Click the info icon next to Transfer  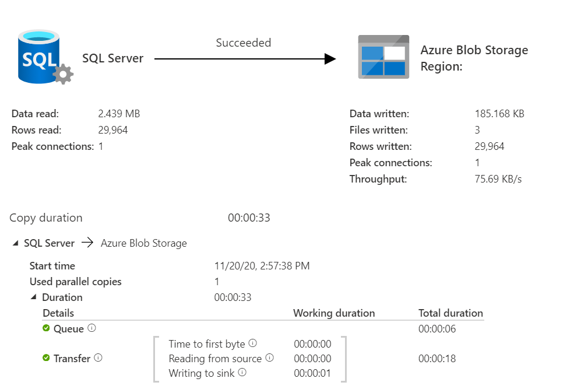[98, 358]
